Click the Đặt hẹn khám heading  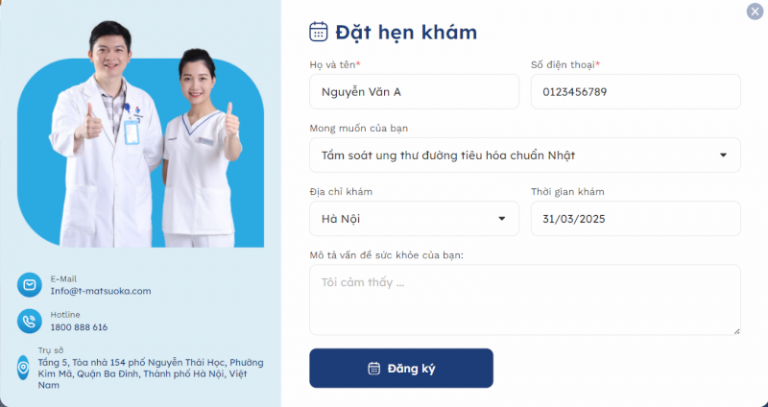point(406,32)
